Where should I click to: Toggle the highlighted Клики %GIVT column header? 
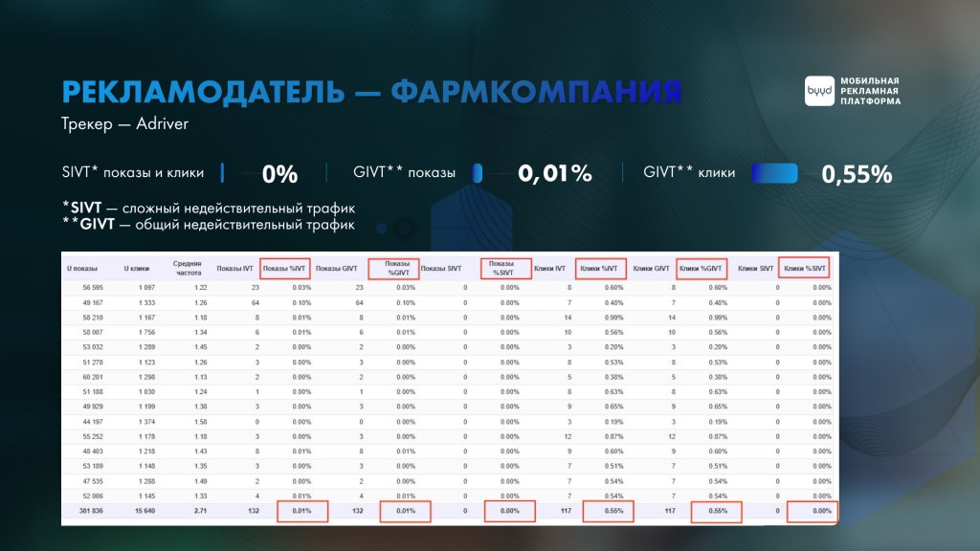coord(702,268)
